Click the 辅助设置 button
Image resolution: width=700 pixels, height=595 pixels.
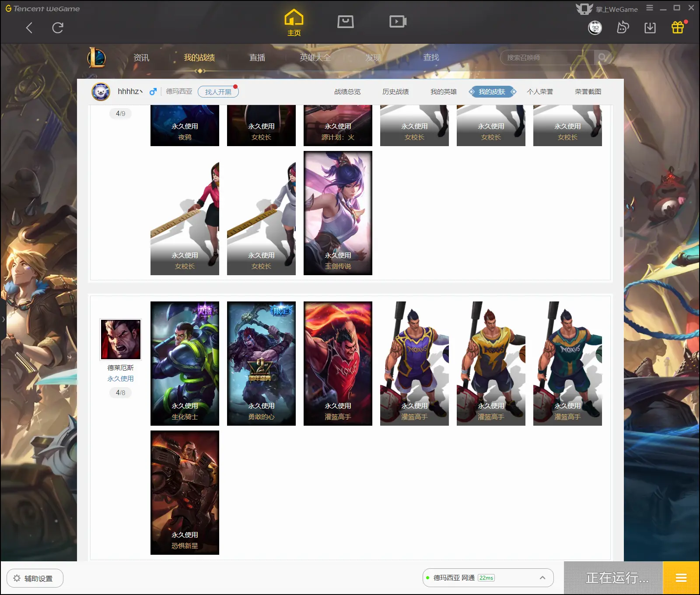(x=35, y=578)
